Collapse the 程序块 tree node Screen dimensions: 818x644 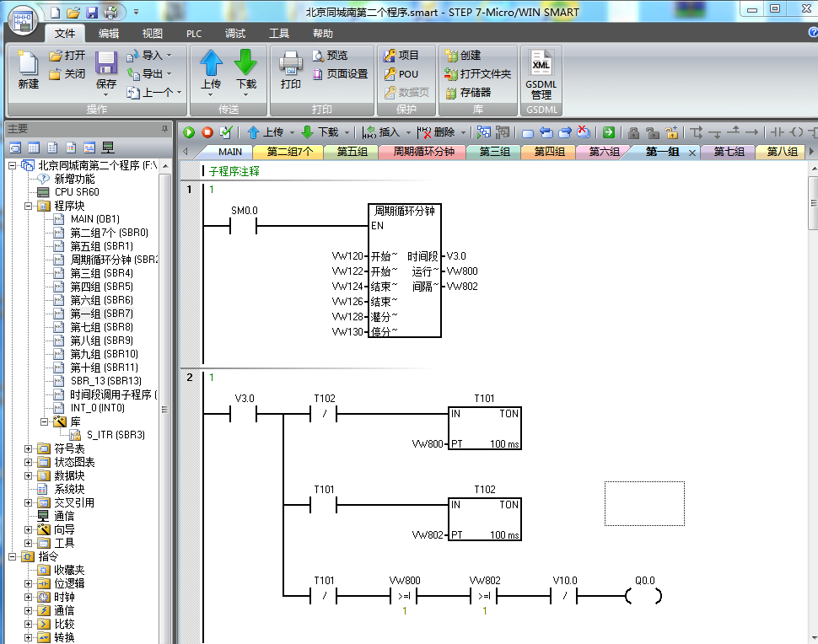click(x=28, y=206)
